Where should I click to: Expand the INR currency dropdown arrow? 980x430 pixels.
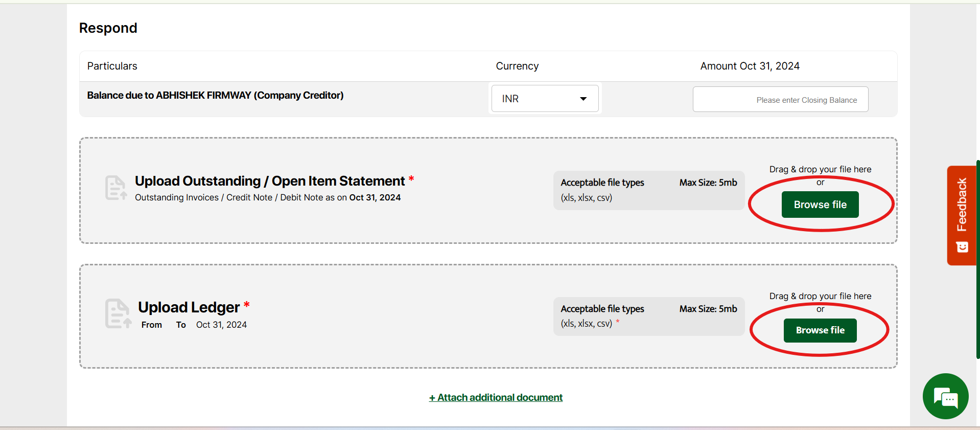coord(583,99)
